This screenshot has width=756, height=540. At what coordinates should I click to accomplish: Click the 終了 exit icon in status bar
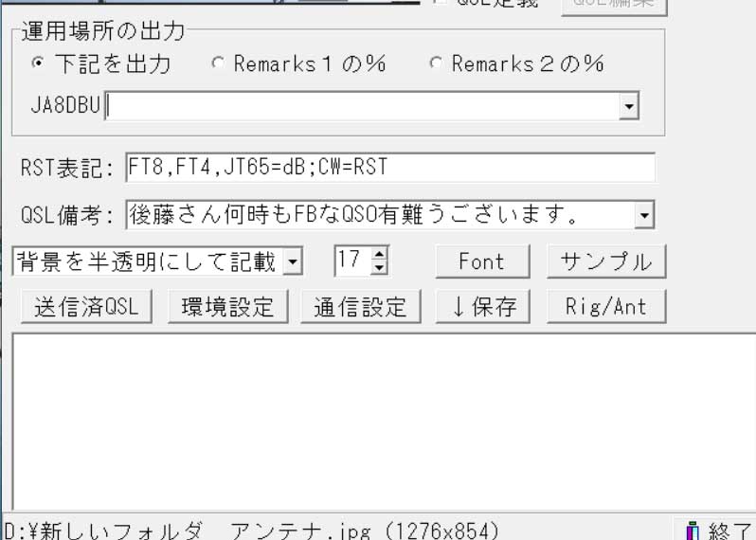(693, 531)
